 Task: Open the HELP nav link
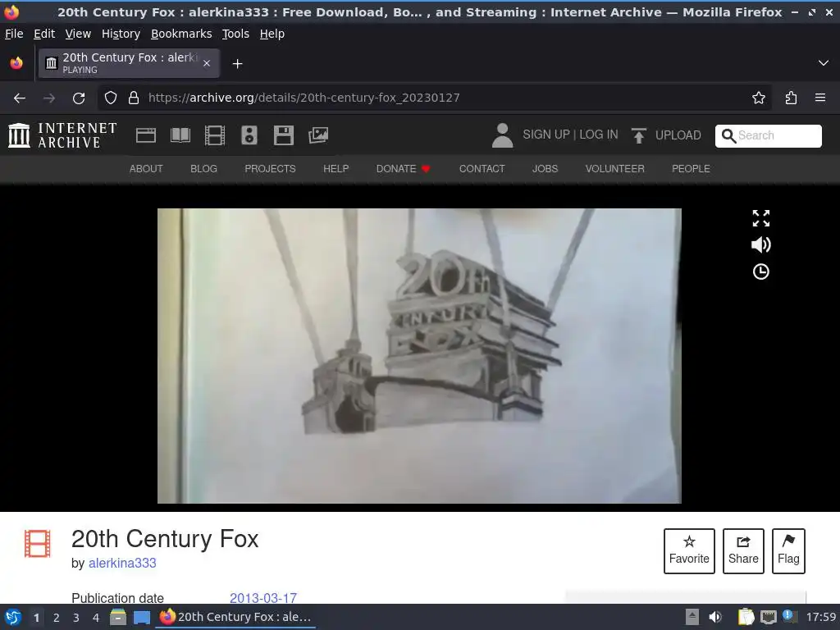point(336,169)
